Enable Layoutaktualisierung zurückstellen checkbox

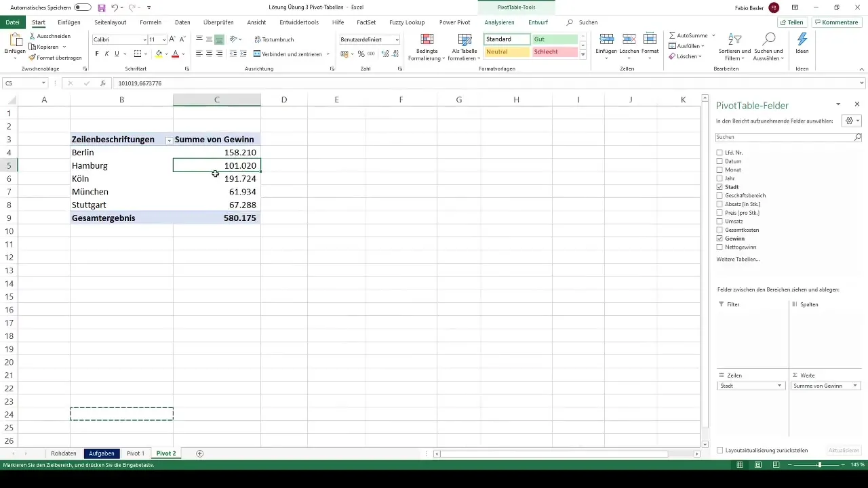(719, 450)
